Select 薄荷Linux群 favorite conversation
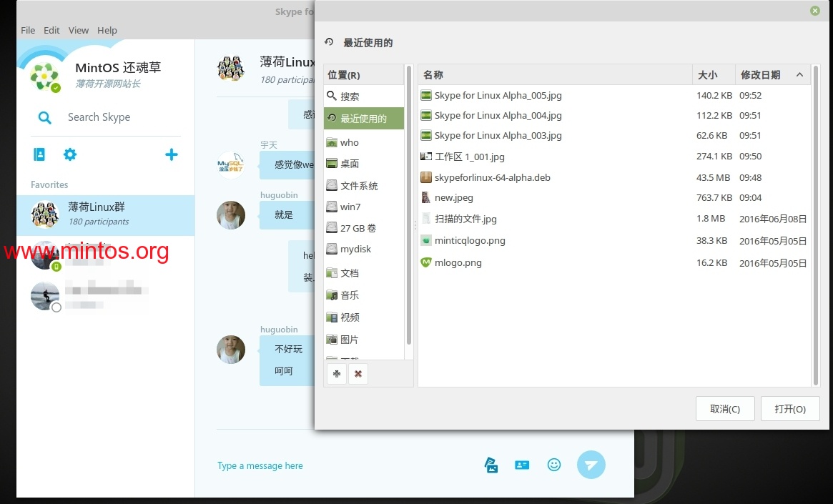The width and height of the screenshot is (833, 504). (x=106, y=215)
